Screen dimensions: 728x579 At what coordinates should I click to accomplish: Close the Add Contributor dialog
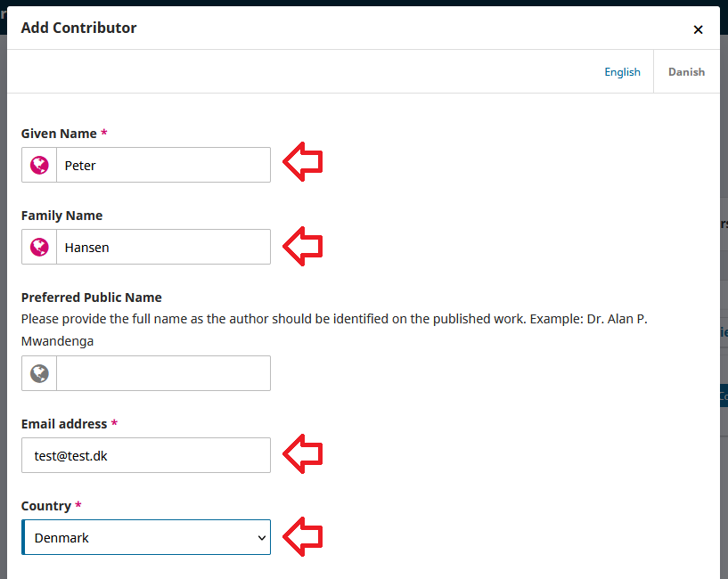[698, 29]
